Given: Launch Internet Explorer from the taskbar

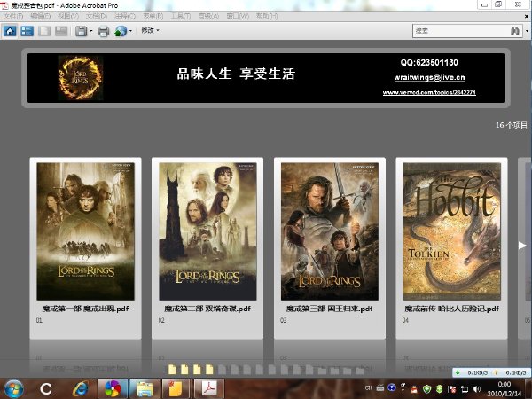Looking at the screenshot, I should tap(81, 389).
